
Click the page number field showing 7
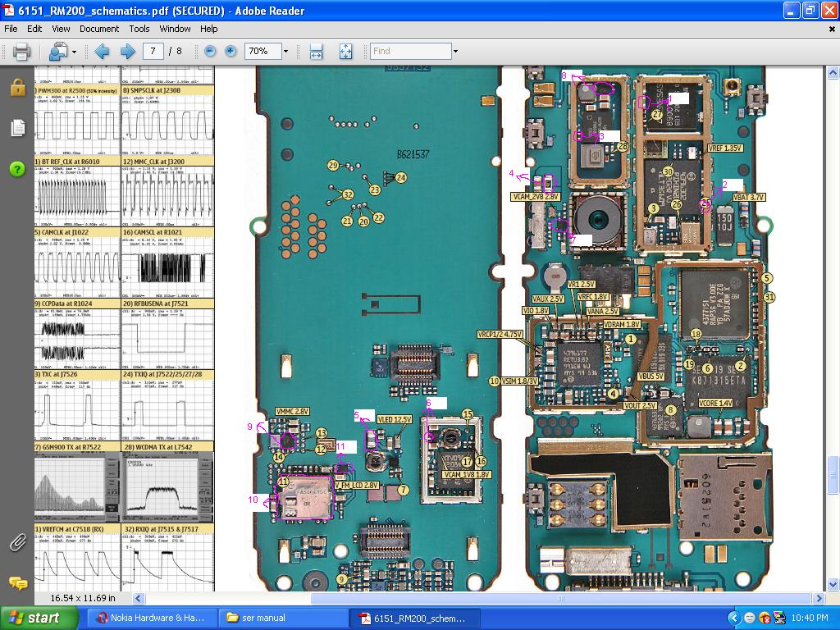point(153,52)
